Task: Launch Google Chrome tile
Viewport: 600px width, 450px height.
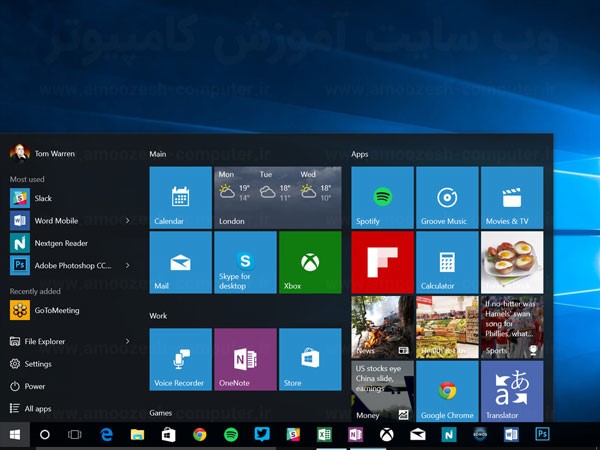Action: pos(447,391)
